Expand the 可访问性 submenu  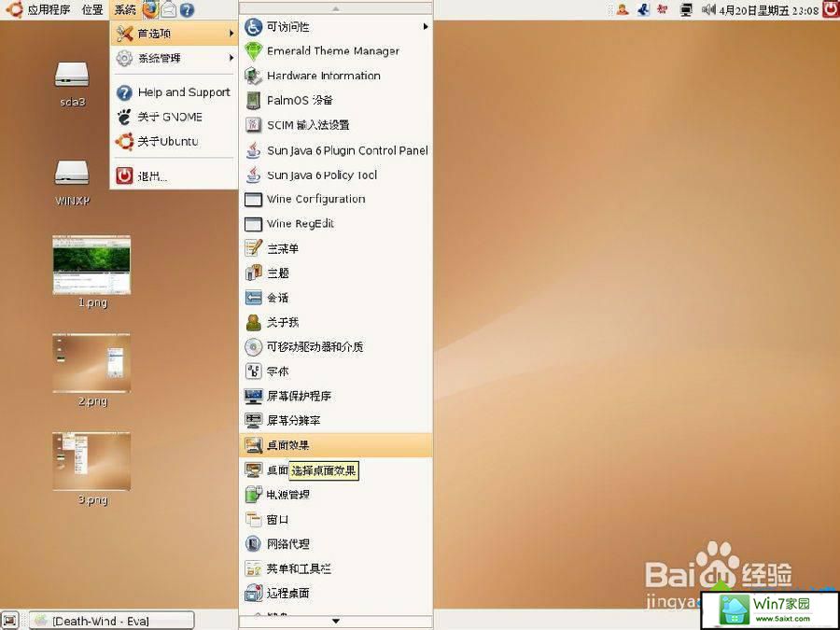point(336,27)
